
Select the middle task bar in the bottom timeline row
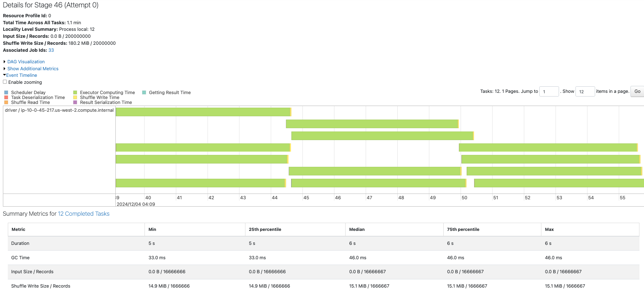[x=378, y=183]
